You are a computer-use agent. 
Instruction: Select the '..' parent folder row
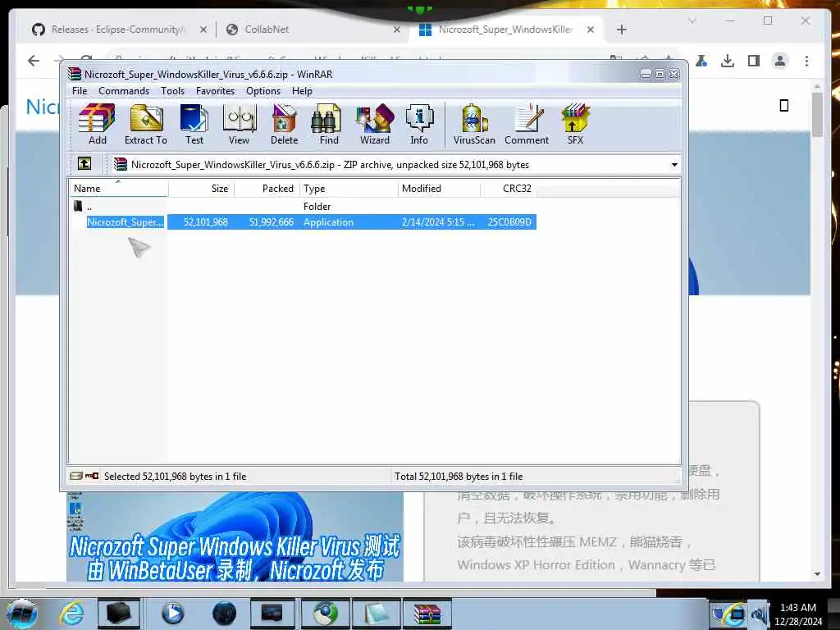(x=304, y=206)
